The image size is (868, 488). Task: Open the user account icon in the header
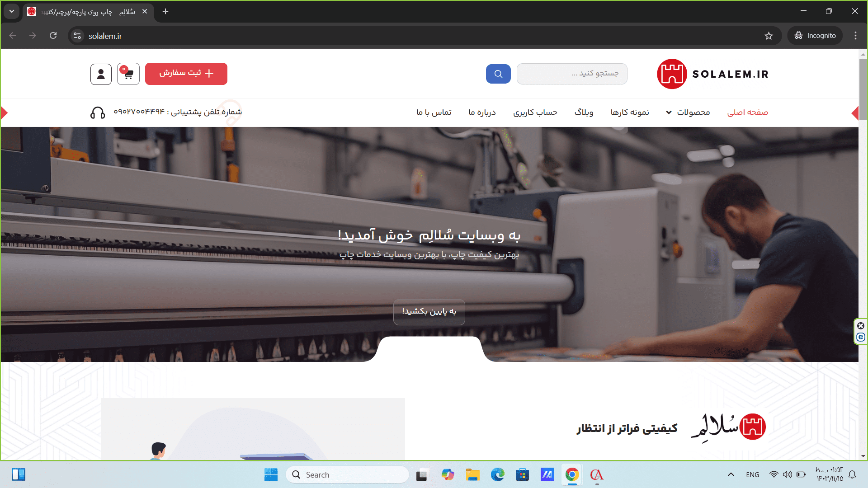(101, 74)
